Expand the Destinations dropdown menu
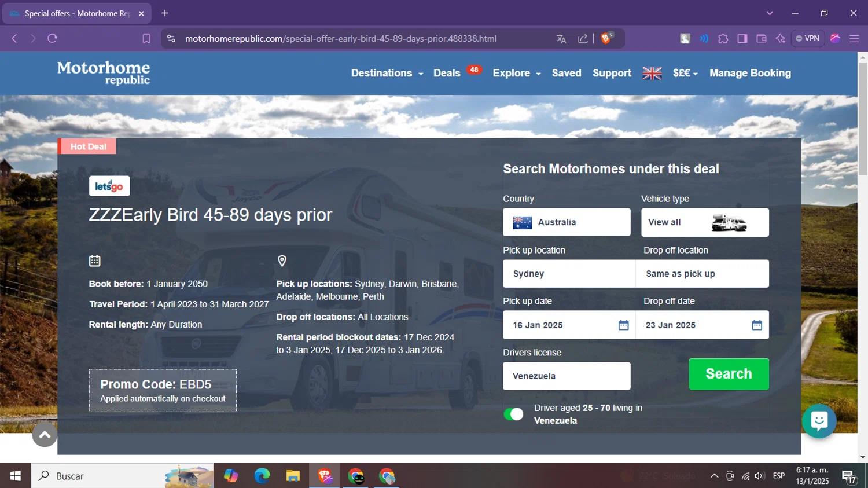The image size is (868, 488). [387, 74]
